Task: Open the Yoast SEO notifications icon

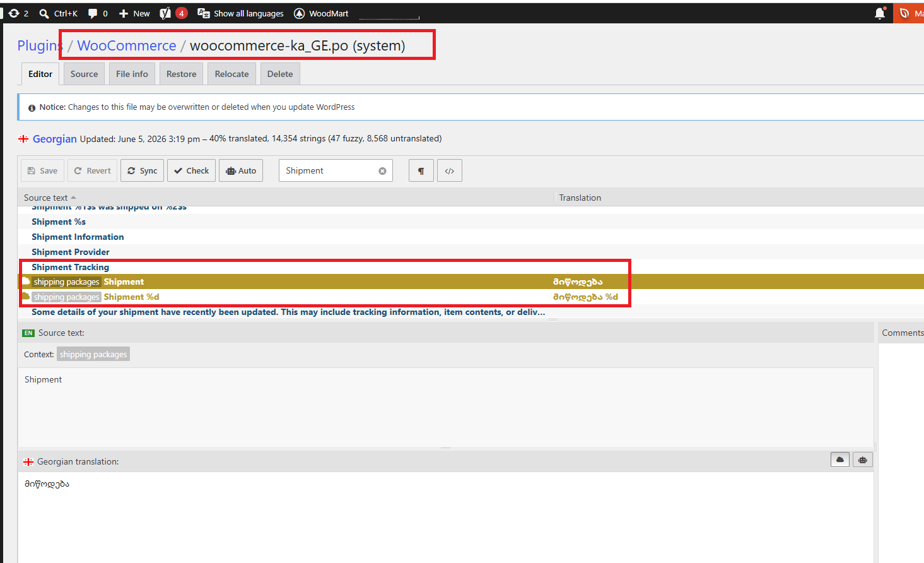Action: click(165, 13)
